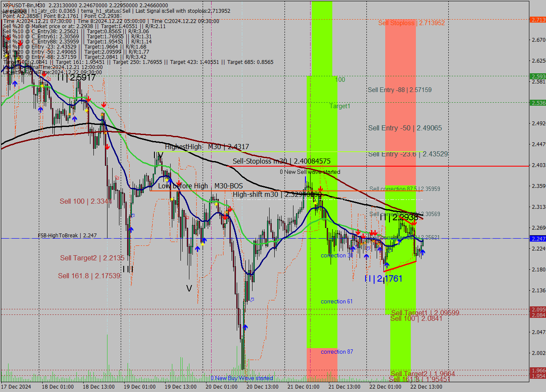Select the 'Sell Stoploss | 2.713952' label
The width and height of the screenshot is (546, 392).
pyautogui.click(x=412, y=23)
